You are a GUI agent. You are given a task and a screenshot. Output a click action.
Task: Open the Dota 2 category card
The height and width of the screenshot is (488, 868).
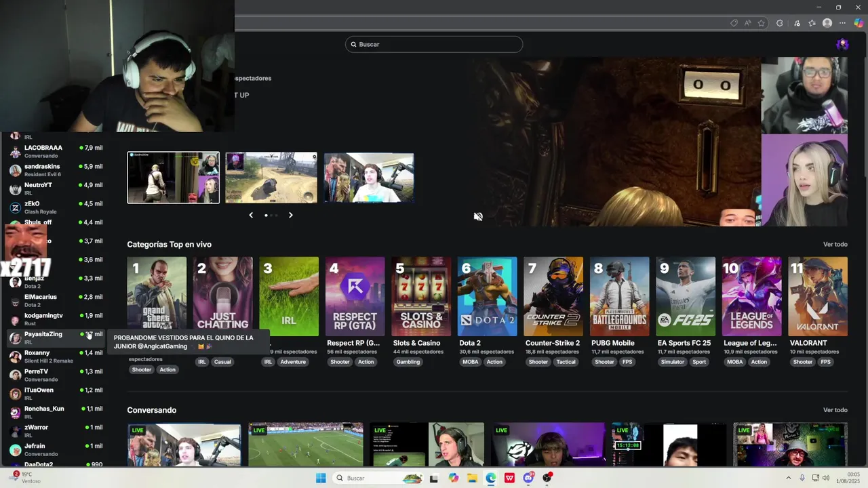(x=487, y=296)
